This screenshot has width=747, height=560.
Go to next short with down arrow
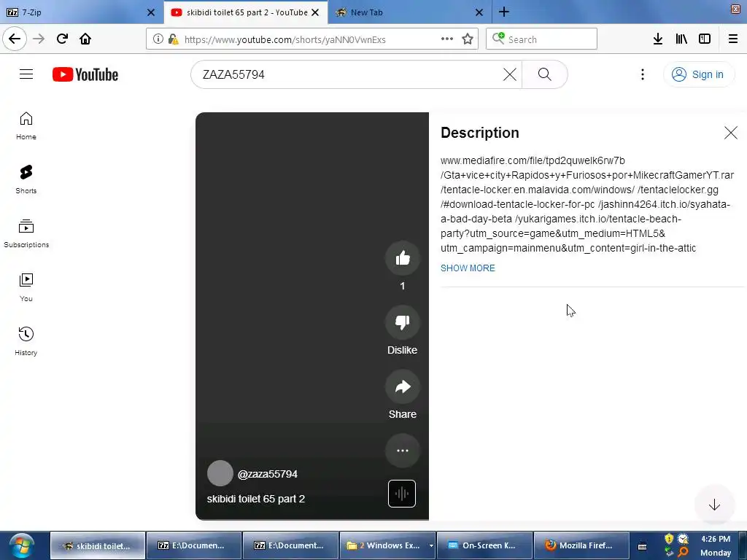click(x=714, y=505)
